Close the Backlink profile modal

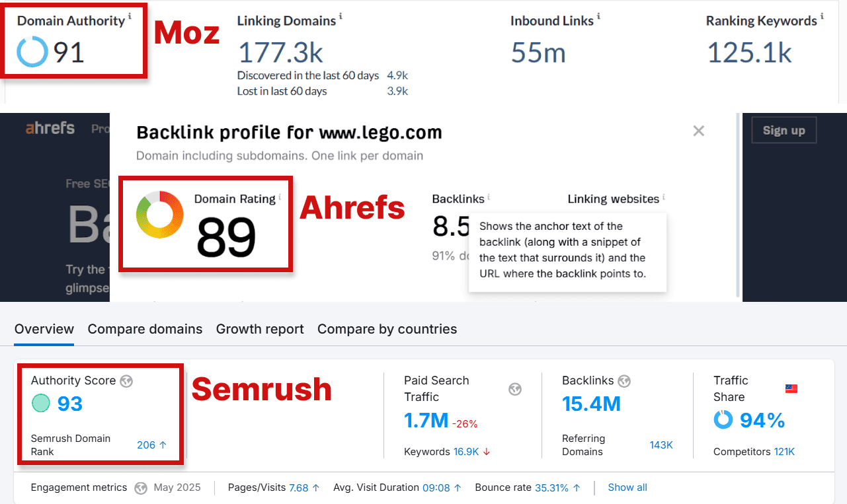pos(698,131)
